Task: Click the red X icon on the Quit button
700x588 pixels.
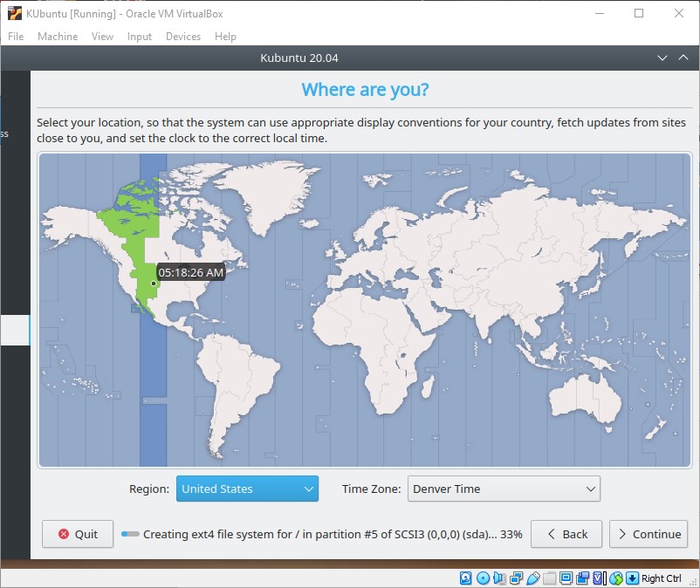Action: (64, 534)
